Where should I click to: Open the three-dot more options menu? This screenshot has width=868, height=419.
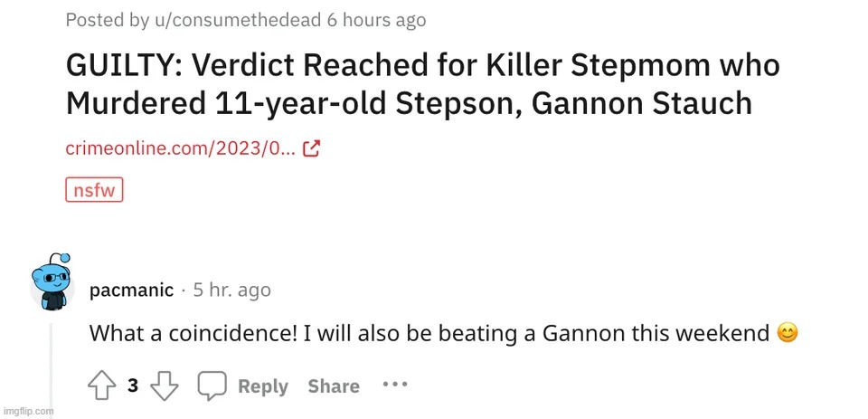coord(395,384)
